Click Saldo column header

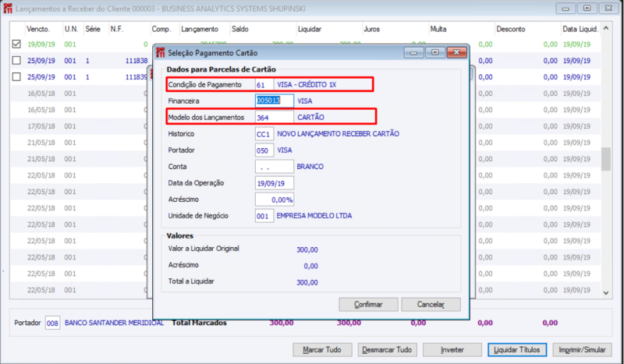coord(240,29)
